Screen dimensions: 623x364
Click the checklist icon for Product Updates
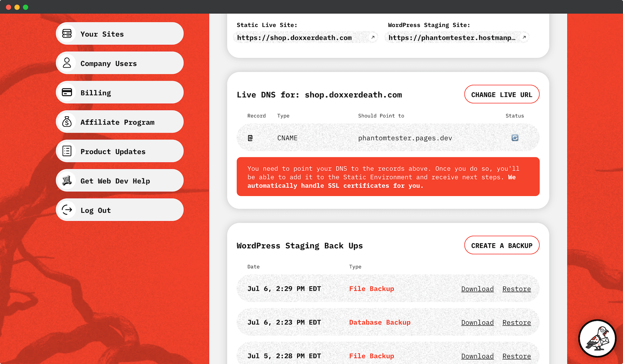[x=67, y=151]
